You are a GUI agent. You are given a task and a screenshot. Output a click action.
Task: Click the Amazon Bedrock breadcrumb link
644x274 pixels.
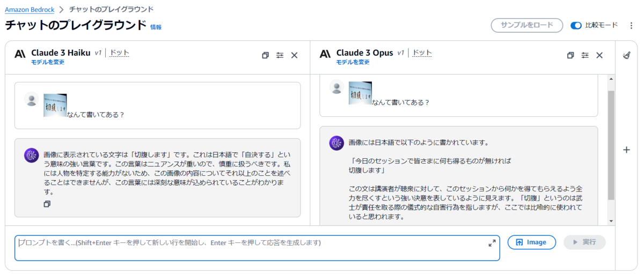click(30, 10)
